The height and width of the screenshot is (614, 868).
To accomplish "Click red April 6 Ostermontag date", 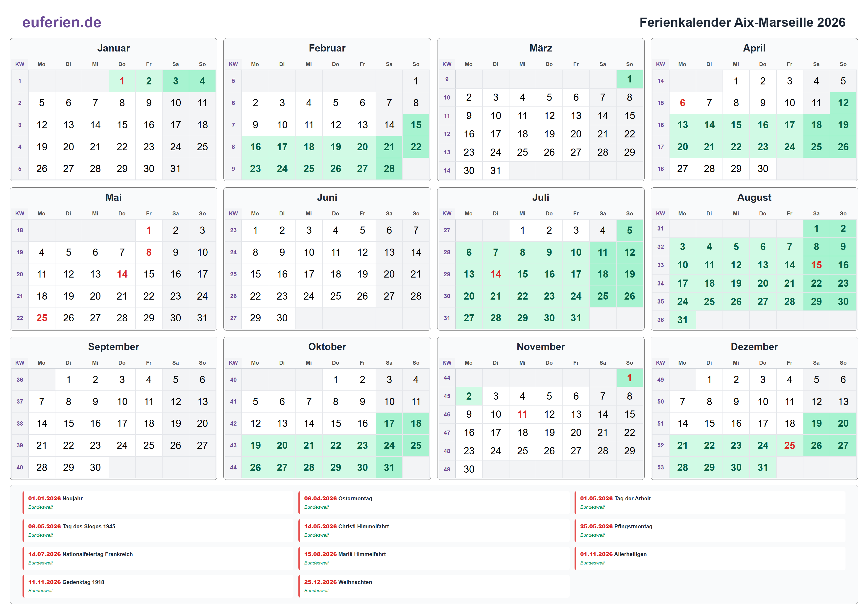I will (x=682, y=103).
